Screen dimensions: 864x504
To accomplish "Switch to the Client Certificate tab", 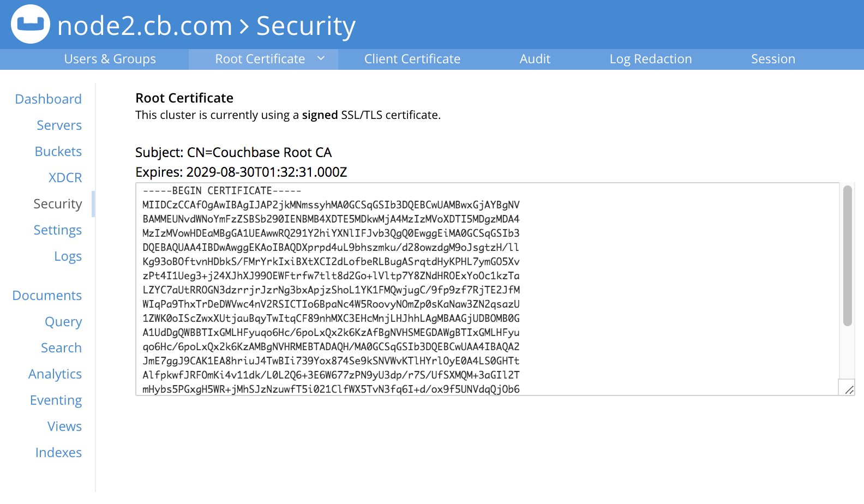I will (412, 59).
